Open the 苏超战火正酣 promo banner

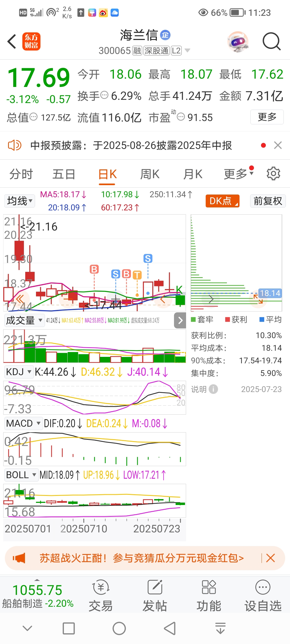coord(142,558)
